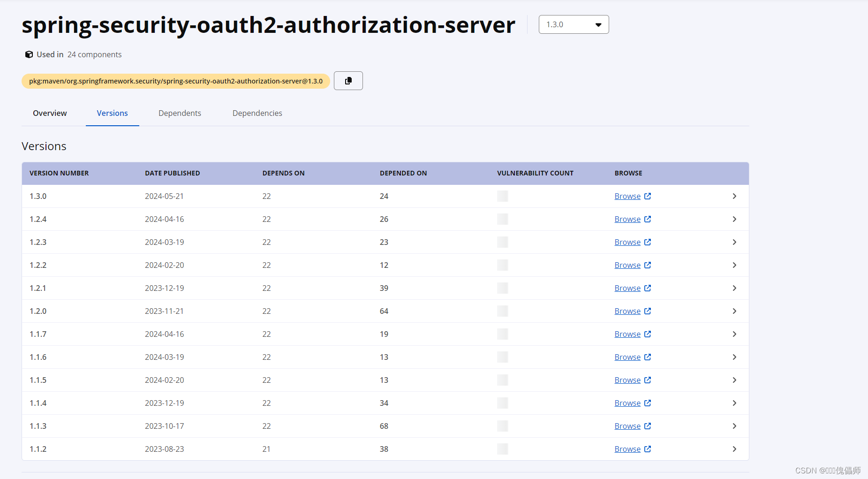The image size is (868, 479).
Task: Click the Browse link for version 1.2.1
Action: coord(627,288)
